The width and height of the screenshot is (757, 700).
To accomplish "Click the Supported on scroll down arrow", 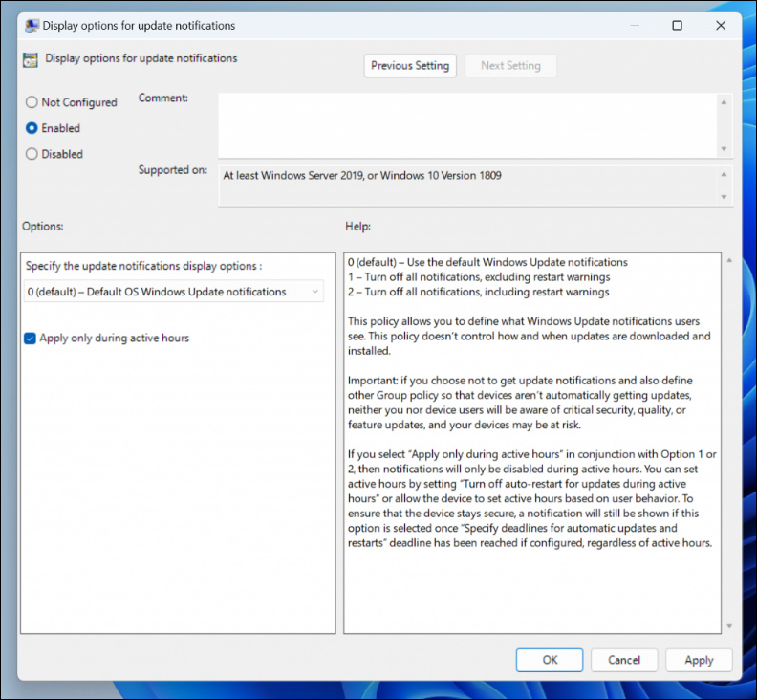I will coord(724,197).
